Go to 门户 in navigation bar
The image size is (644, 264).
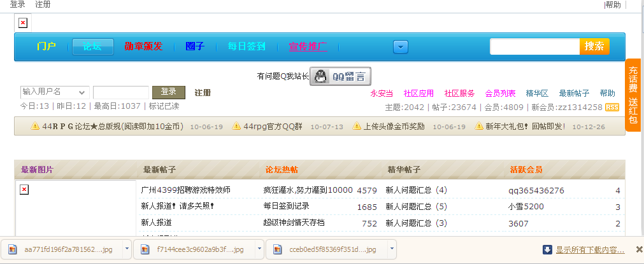click(x=47, y=46)
